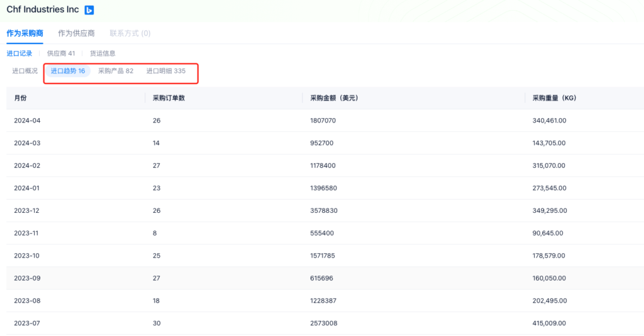Click the 采购订单数 column header
This screenshot has width=644, height=336.
[168, 99]
